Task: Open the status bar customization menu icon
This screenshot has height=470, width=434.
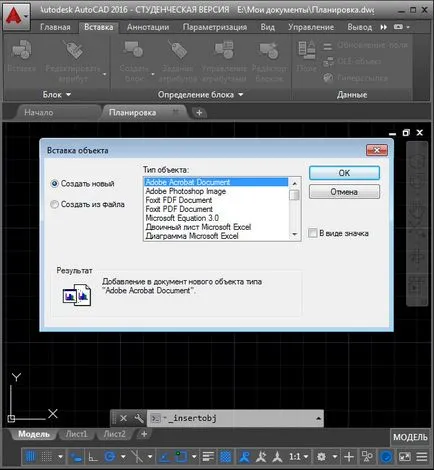Action: [x=422, y=457]
